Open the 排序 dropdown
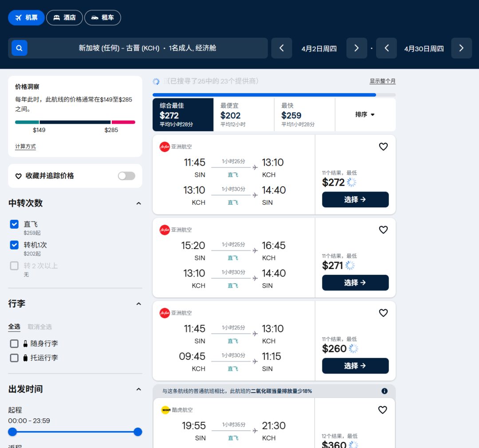 [365, 115]
